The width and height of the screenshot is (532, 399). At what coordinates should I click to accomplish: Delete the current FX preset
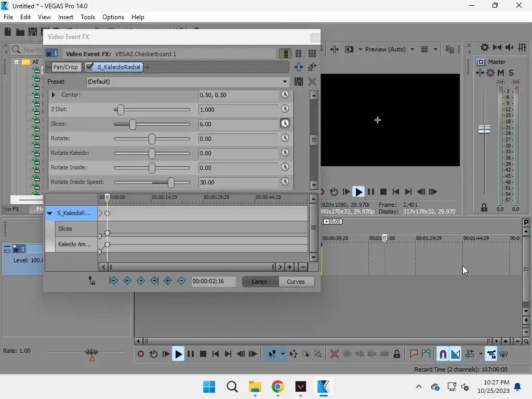click(x=312, y=82)
